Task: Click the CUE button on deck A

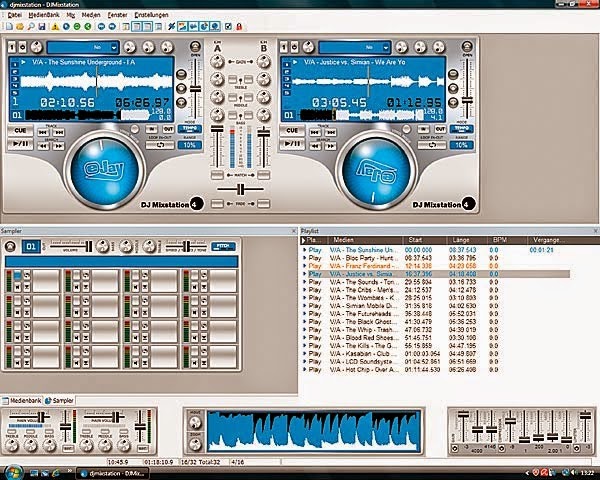Action: [x=20, y=131]
